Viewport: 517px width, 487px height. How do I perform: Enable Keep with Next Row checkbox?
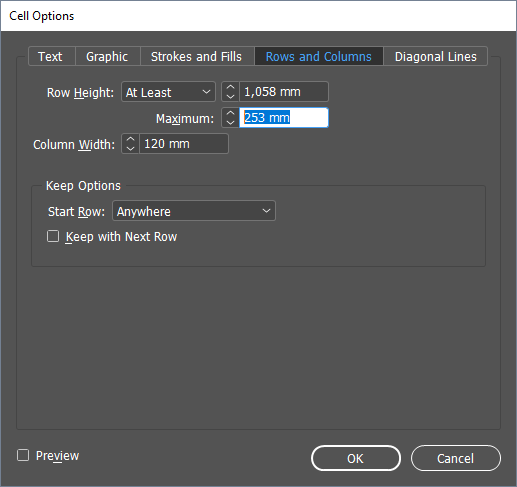53,236
